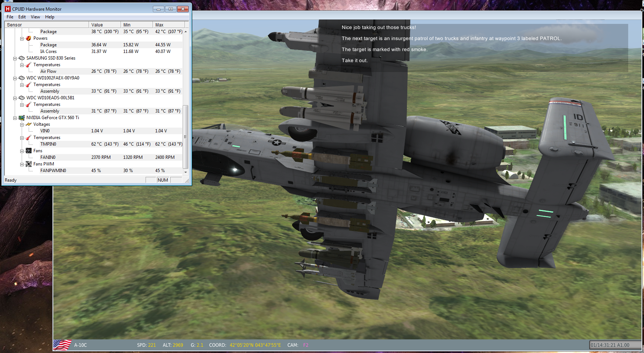Click the Powers flame icon
The width and height of the screenshot is (644, 353).
coord(29,38)
